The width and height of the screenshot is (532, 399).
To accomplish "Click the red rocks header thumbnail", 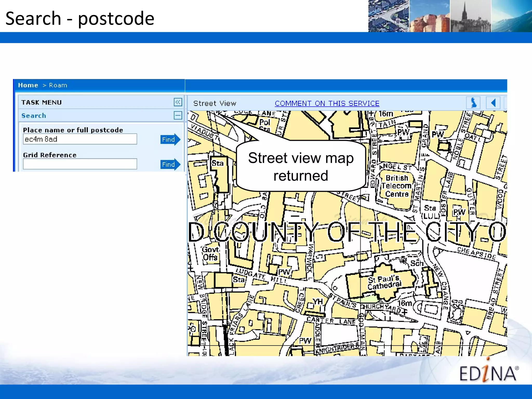I will tap(430, 16).
